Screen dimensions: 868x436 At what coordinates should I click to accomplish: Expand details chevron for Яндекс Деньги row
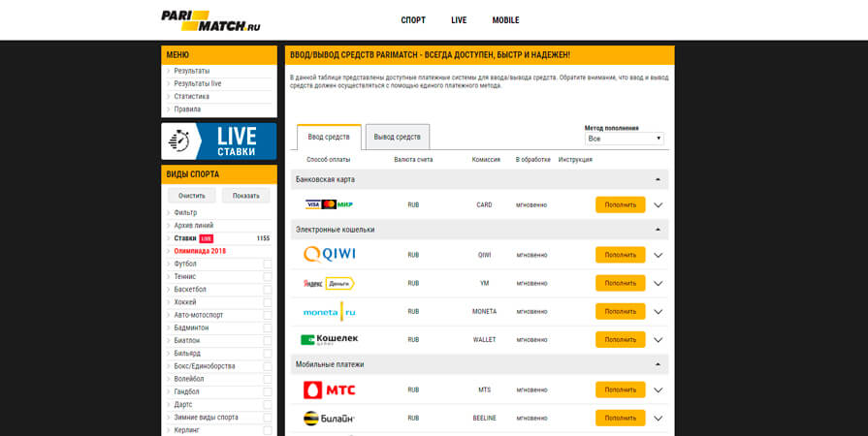pyautogui.click(x=659, y=283)
